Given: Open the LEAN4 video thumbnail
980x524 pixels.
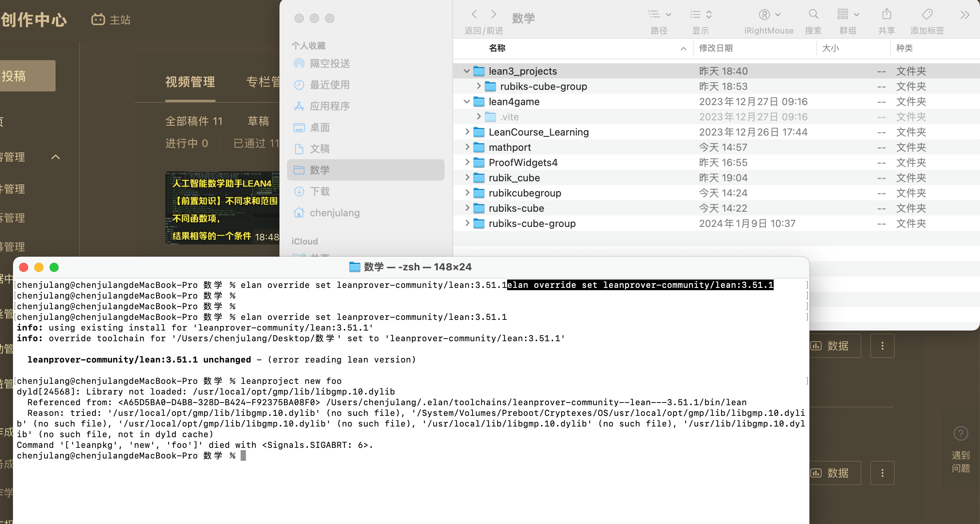Looking at the screenshot, I should 222,208.
